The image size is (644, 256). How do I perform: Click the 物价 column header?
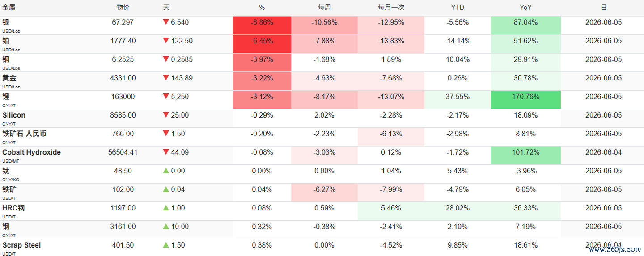(x=123, y=8)
